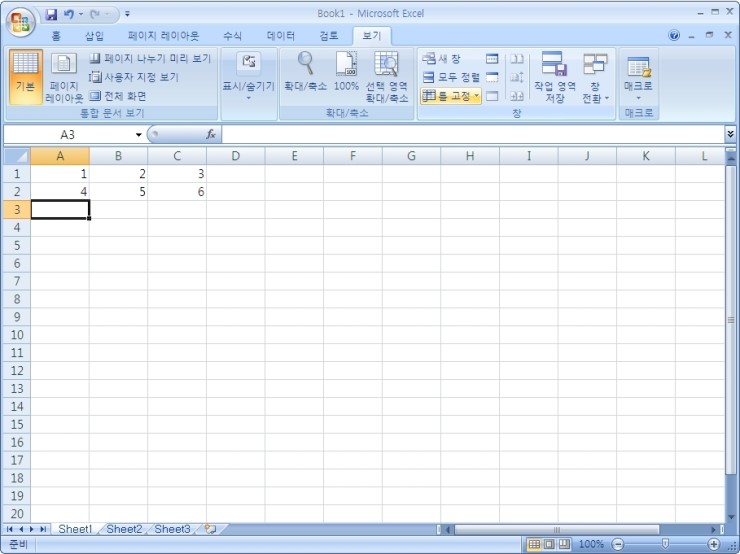
Task: Toggle 전체 화면 full screen view
Action: 117,96
